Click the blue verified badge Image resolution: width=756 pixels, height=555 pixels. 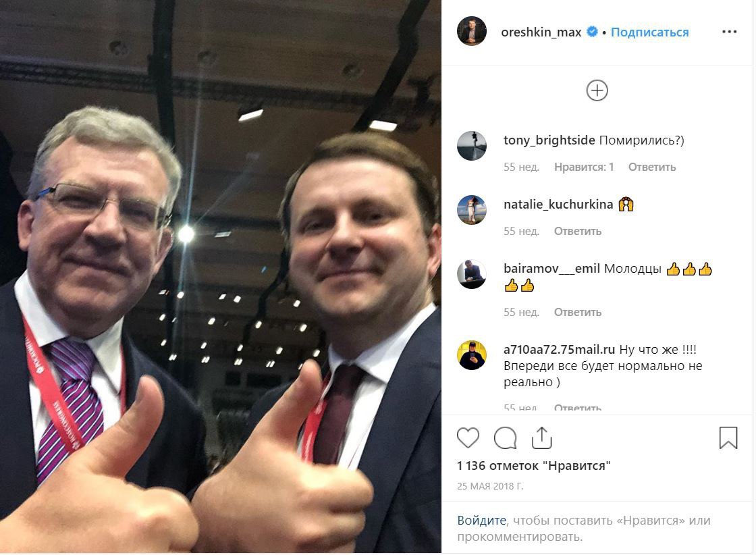point(592,32)
